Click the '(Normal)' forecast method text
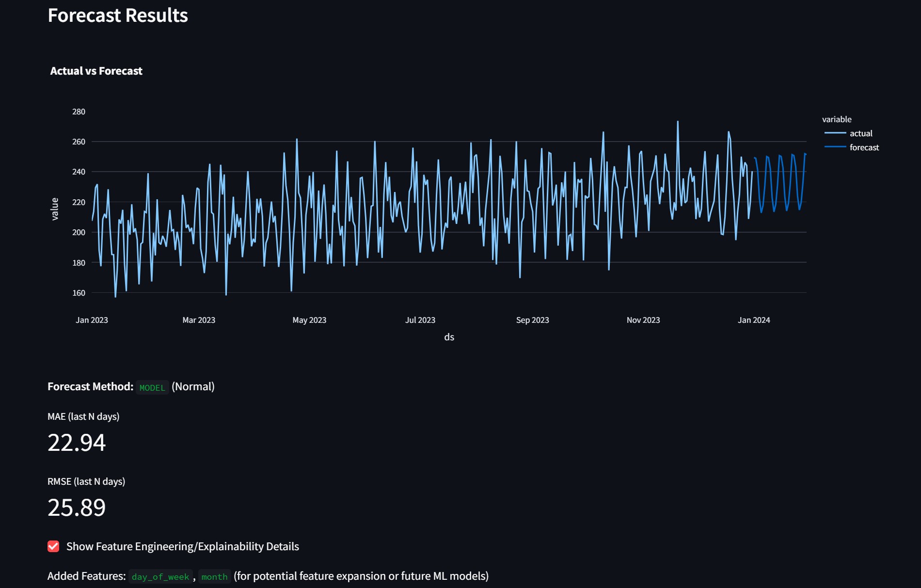 (x=193, y=386)
